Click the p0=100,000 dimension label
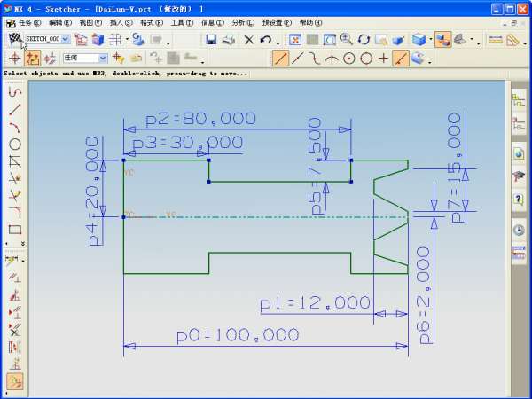This screenshot has height=399, width=532. tap(237, 335)
